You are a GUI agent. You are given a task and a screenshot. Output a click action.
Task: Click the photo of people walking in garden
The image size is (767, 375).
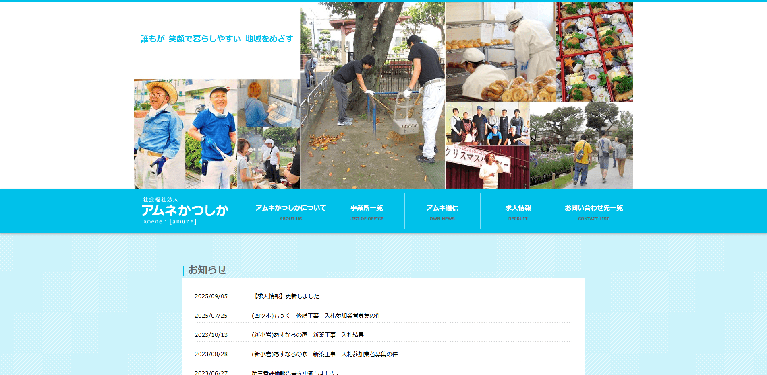coord(581,146)
